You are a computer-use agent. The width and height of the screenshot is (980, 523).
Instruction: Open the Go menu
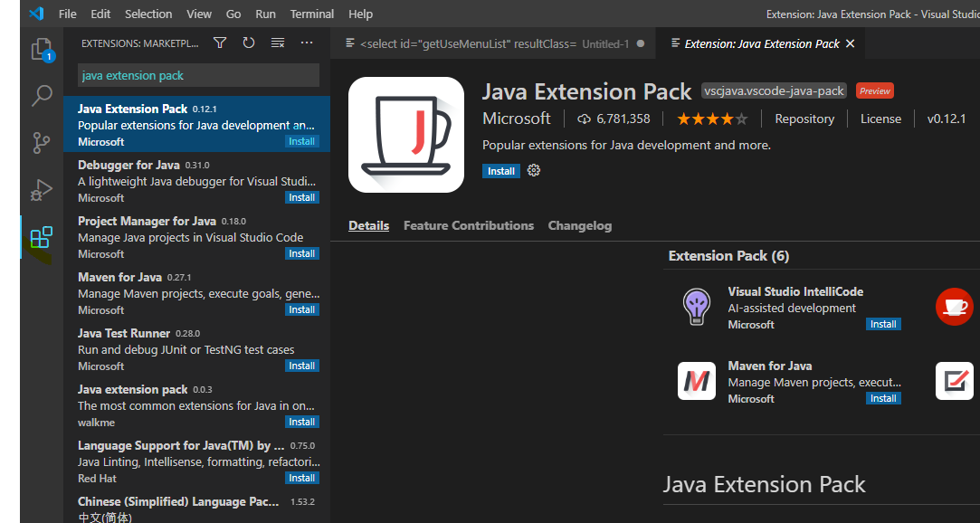[x=233, y=14]
